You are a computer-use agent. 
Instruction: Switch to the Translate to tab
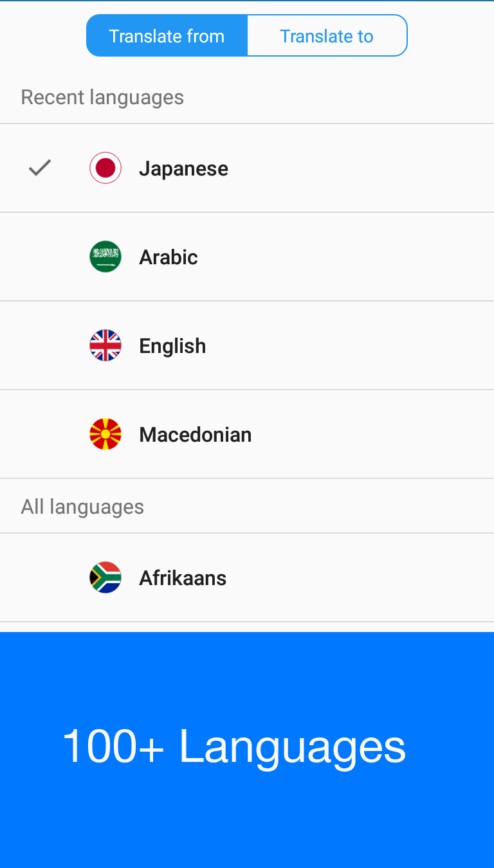point(327,35)
